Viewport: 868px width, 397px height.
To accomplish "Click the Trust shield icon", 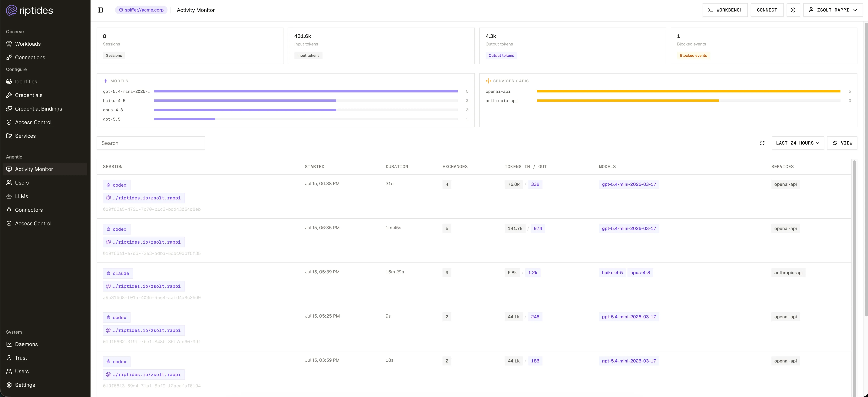I will pos(9,358).
